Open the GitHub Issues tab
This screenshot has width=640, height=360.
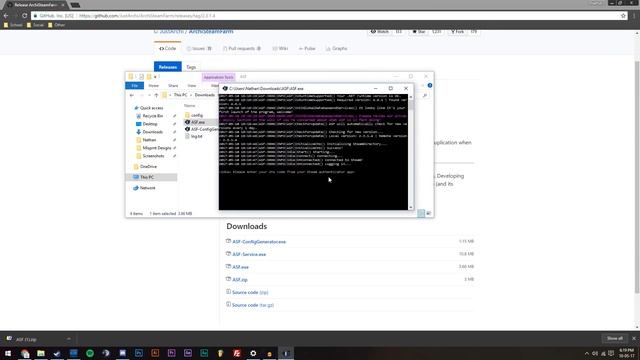click(199, 48)
